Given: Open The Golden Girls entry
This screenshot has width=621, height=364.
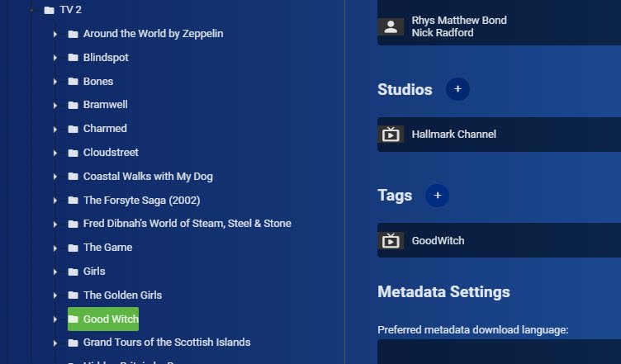Looking at the screenshot, I should (x=122, y=295).
